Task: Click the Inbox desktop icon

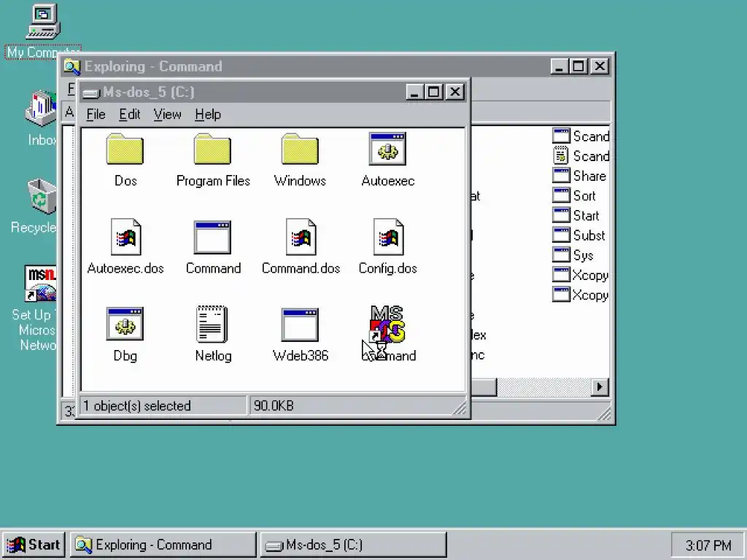Action: (41, 109)
